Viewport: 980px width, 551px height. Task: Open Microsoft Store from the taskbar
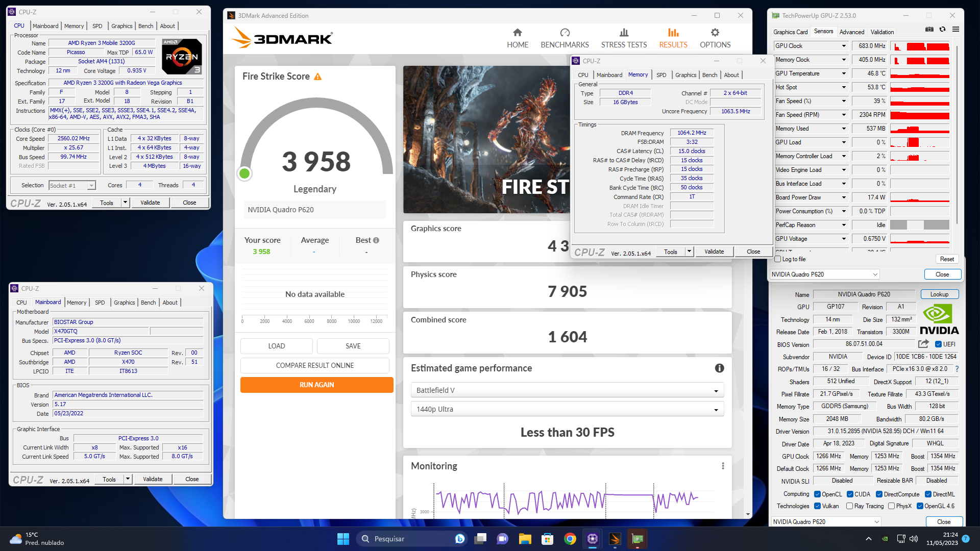(x=548, y=539)
